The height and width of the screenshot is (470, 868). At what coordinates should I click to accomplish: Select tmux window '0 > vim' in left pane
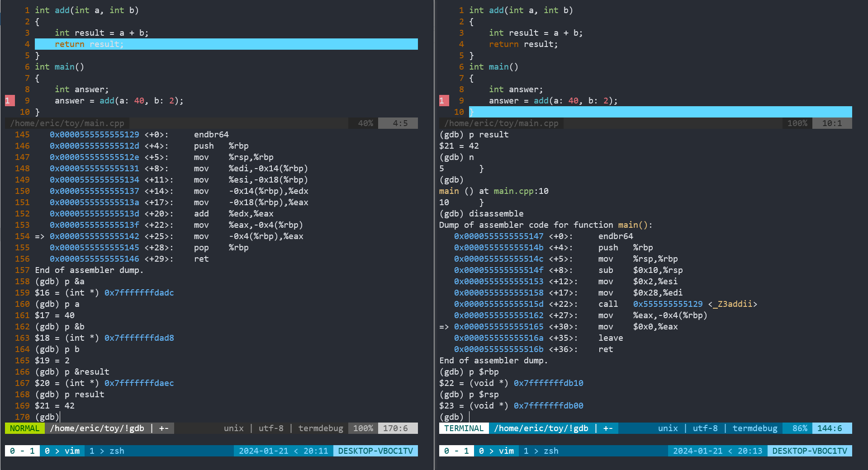[62, 451]
